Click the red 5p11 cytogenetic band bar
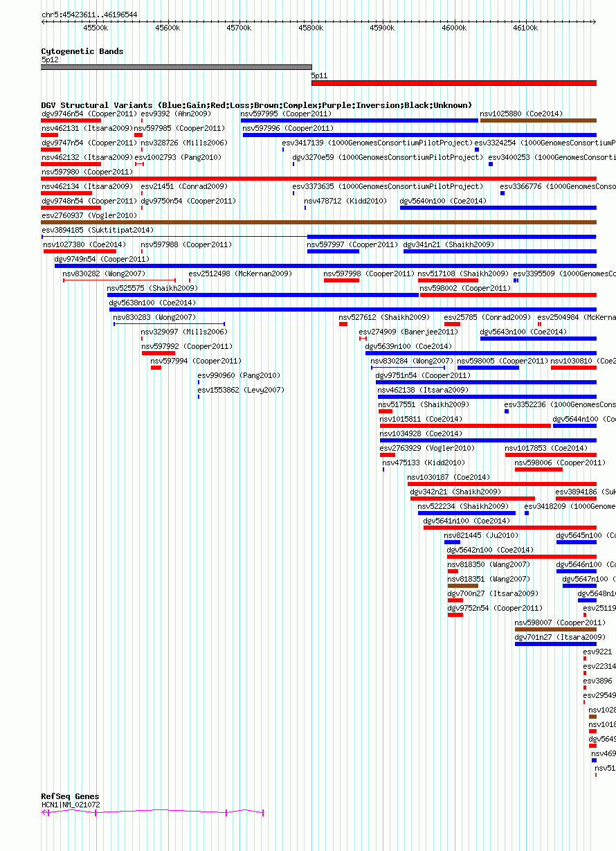The height and width of the screenshot is (851, 616). pos(454,83)
